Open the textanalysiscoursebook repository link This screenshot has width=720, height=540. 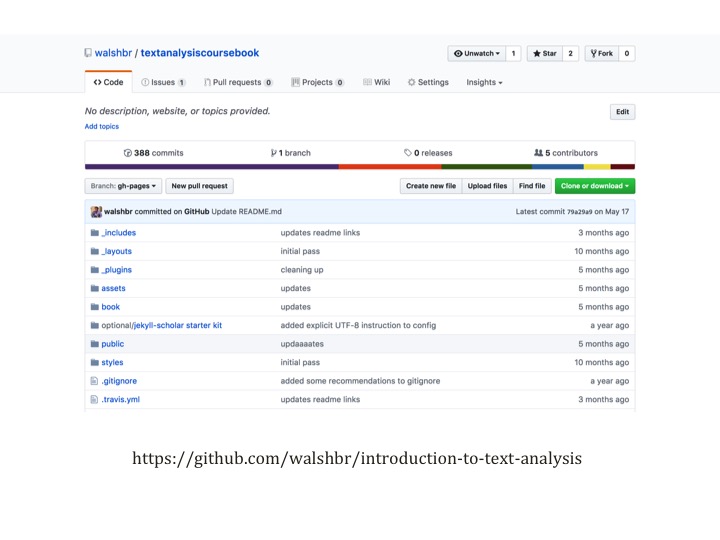tap(200, 53)
